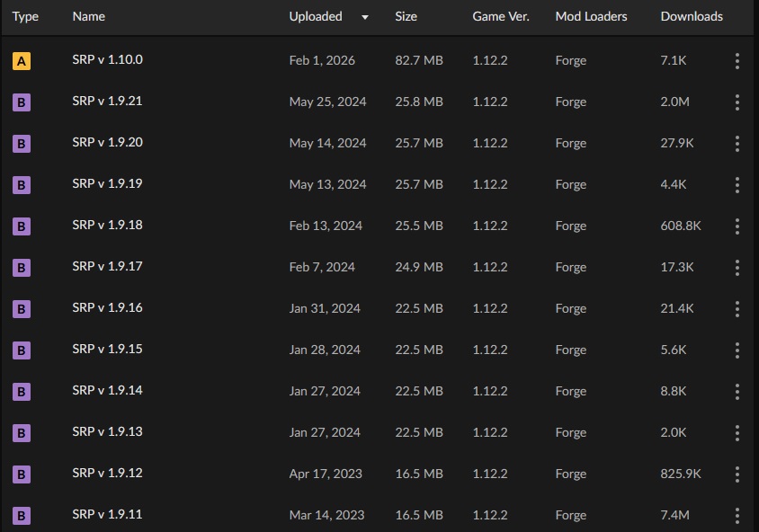Screen dimensions: 759x532
Task: Open the three-dot menu for SRP v 1.9.12
Action: point(737,474)
